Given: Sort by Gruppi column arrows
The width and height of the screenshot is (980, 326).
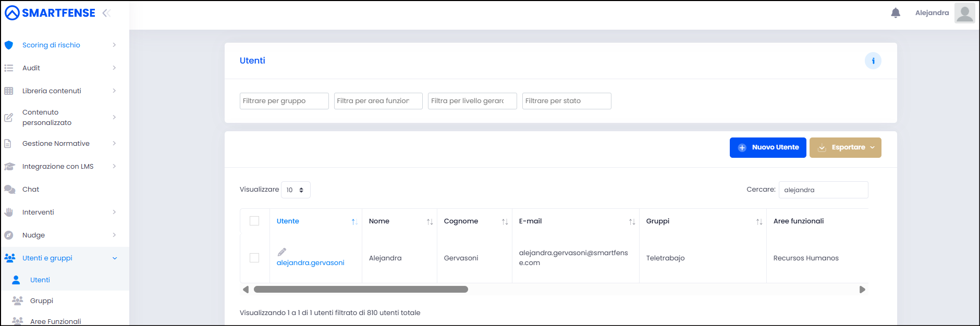Looking at the screenshot, I should point(759,222).
